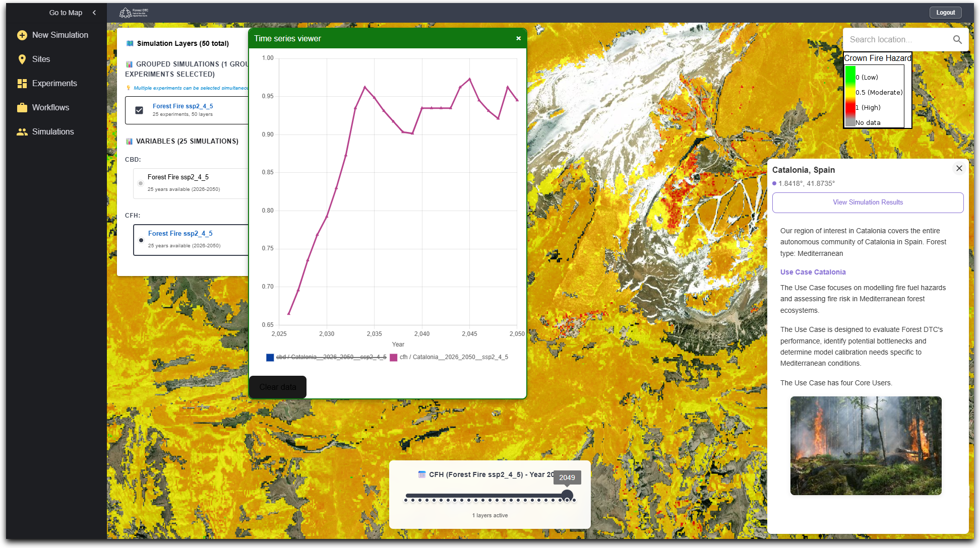This screenshot has height=548, width=980.
Task: Select the CFH Forest Fire ssp2_4_5 radio
Action: coord(141,240)
